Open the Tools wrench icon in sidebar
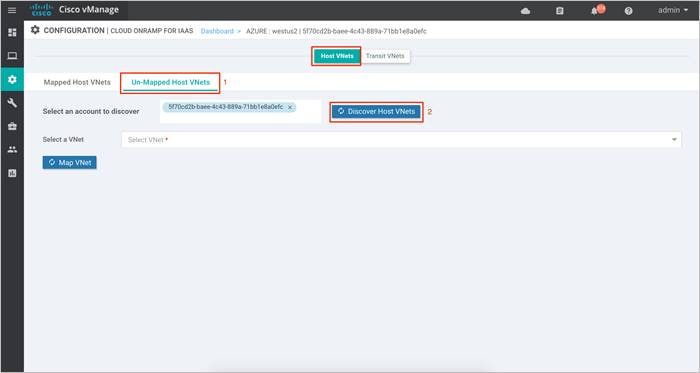Viewport: 700px width, 373px height. [12, 103]
